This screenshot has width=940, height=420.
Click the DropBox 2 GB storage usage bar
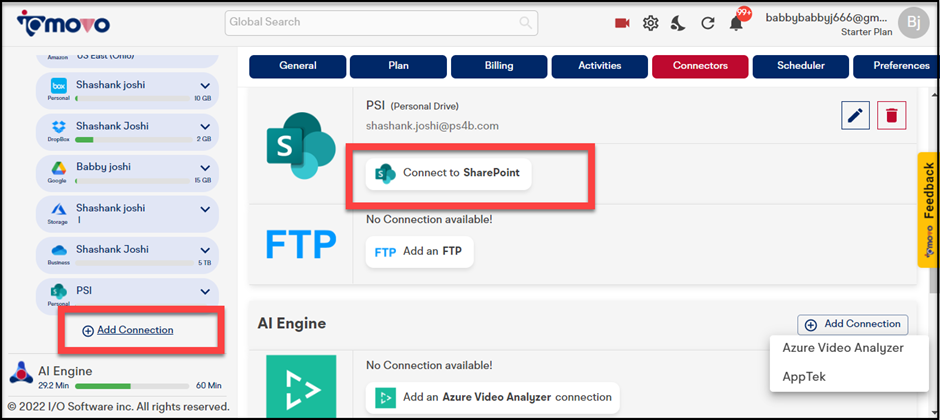132,139
